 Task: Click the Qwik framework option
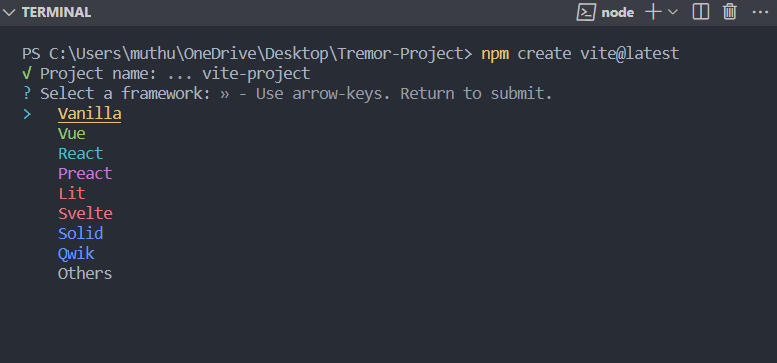tap(76, 254)
